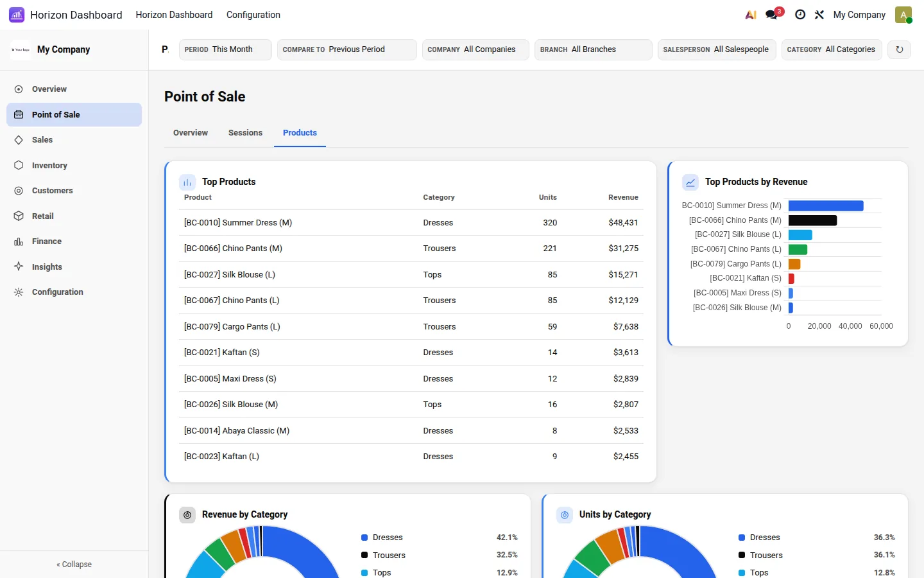Click the Top Products chart icon

pyautogui.click(x=187, y=182)
